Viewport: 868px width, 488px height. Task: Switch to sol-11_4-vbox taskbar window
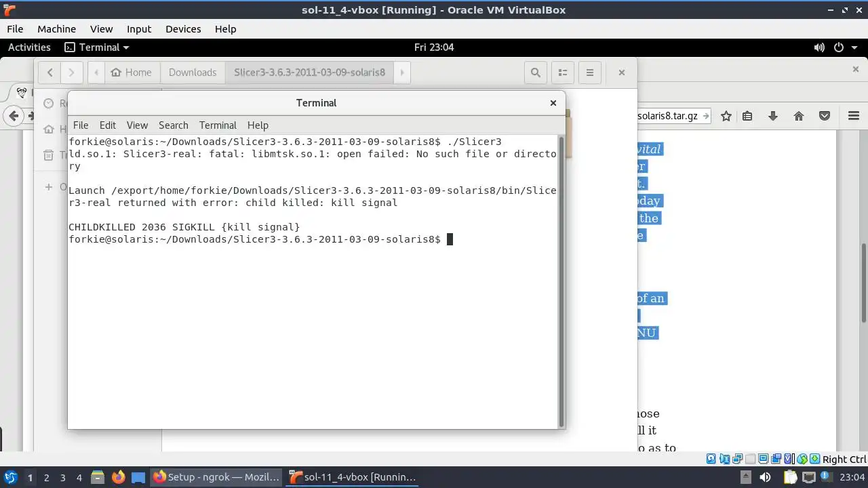(353, 477)
